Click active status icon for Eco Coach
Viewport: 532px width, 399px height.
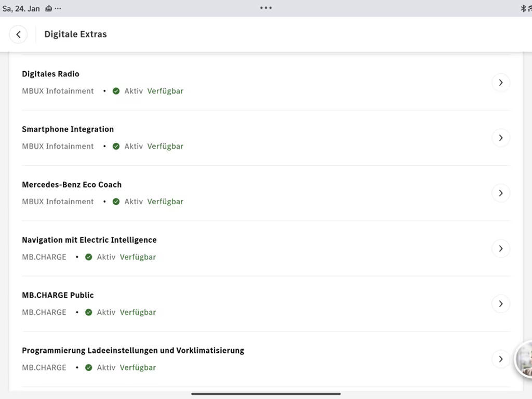click(x=116, y=202)
